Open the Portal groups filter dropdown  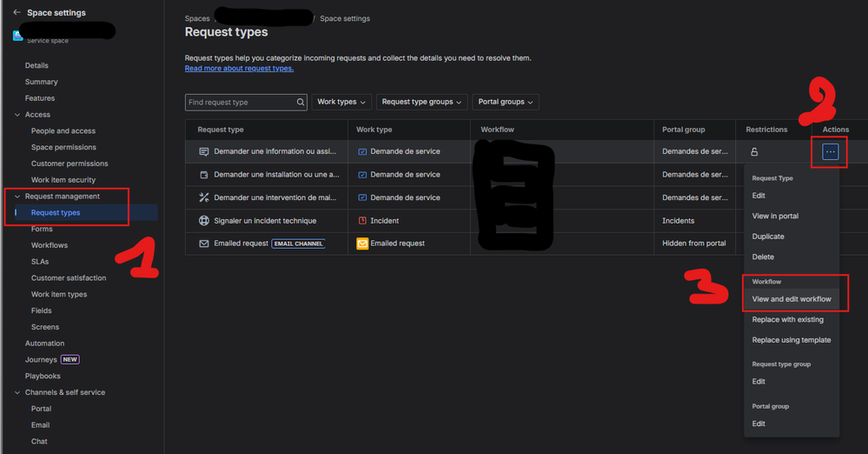tap(506, 102)
